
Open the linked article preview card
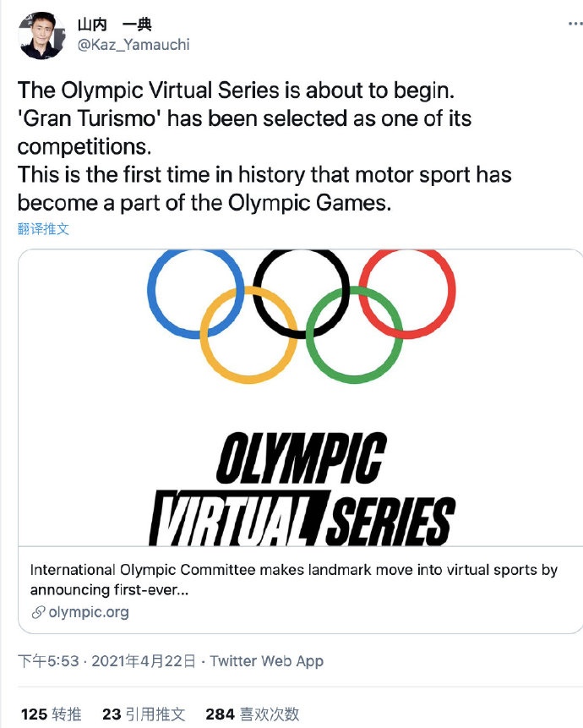[291, 583]
